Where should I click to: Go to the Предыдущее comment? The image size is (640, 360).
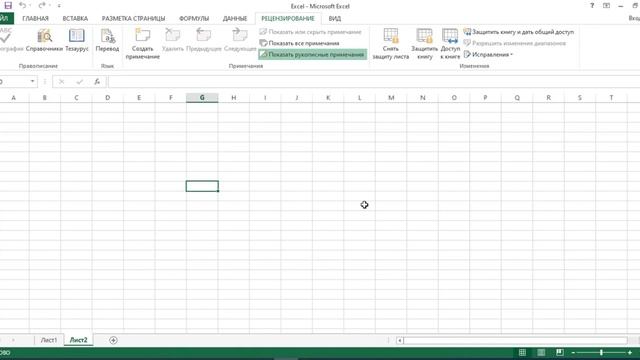pyautogui.click(x=204, y=40)
